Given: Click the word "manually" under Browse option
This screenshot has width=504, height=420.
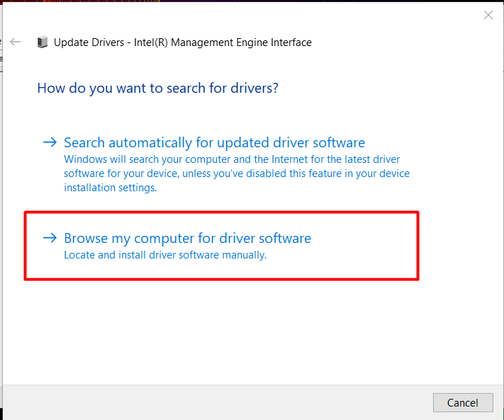Looking at the screenshot, I should 245,255.
